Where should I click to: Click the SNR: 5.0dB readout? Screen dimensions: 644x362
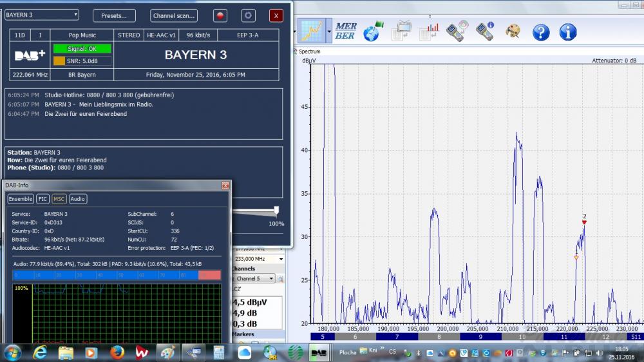82,61
